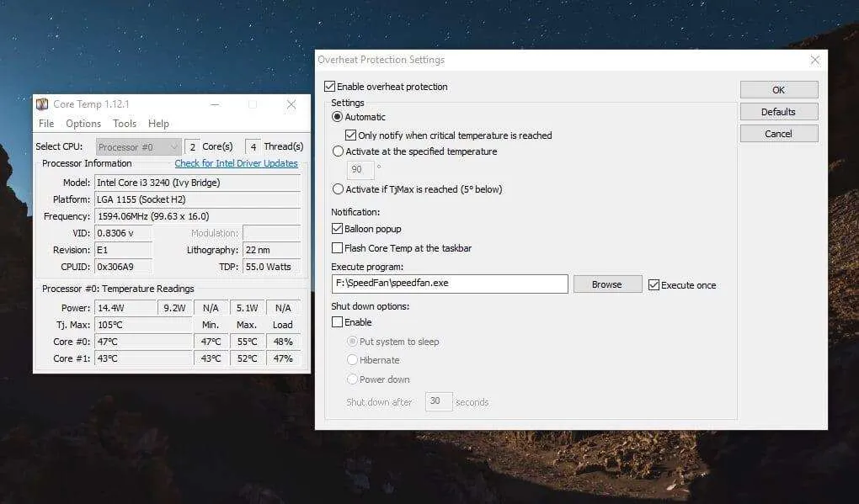Click the Core #1 current temperature reading
The image size is (859, 504).
(143, 359)
